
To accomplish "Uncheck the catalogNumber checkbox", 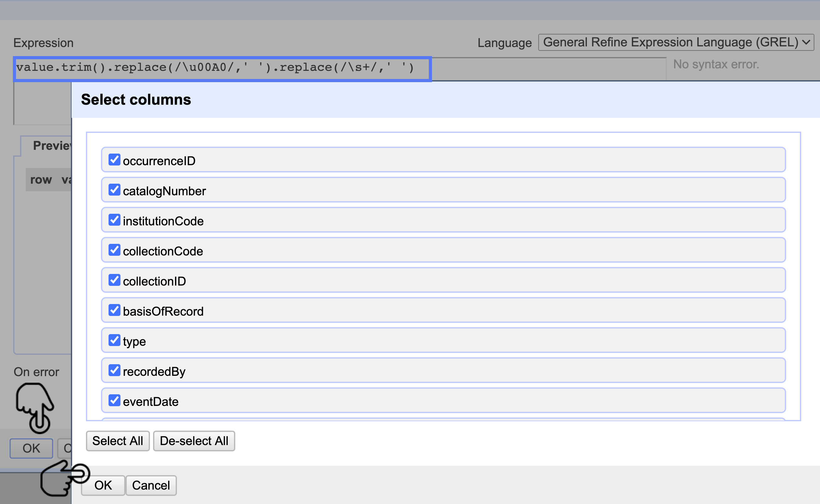I will point(114,190).
